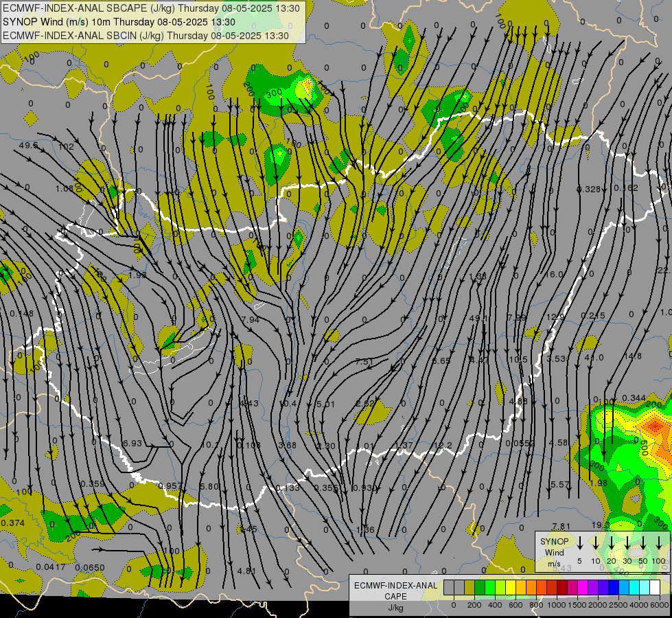Click the wind arrow above the 10 label

tap(596, 542)
